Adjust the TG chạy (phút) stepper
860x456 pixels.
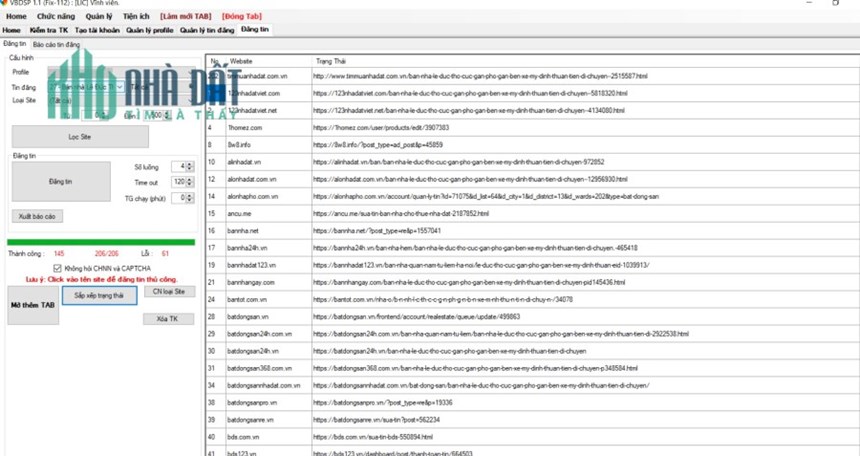pos(190,198)
